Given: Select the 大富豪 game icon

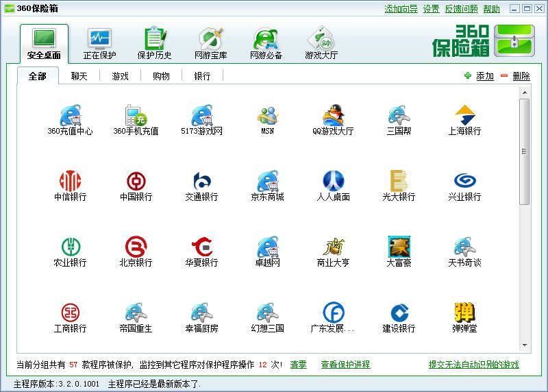Looking at the screenshot, I should (x=399, y=252).
